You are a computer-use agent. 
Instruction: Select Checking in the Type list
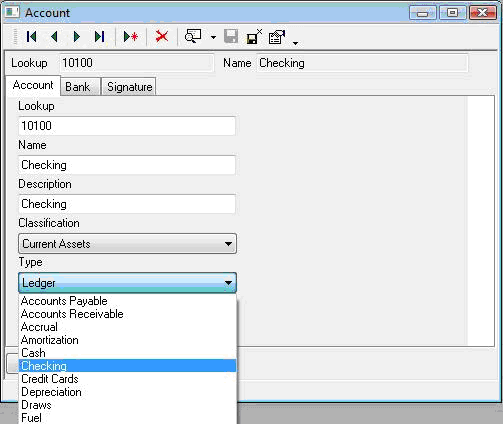click(127, 366)
